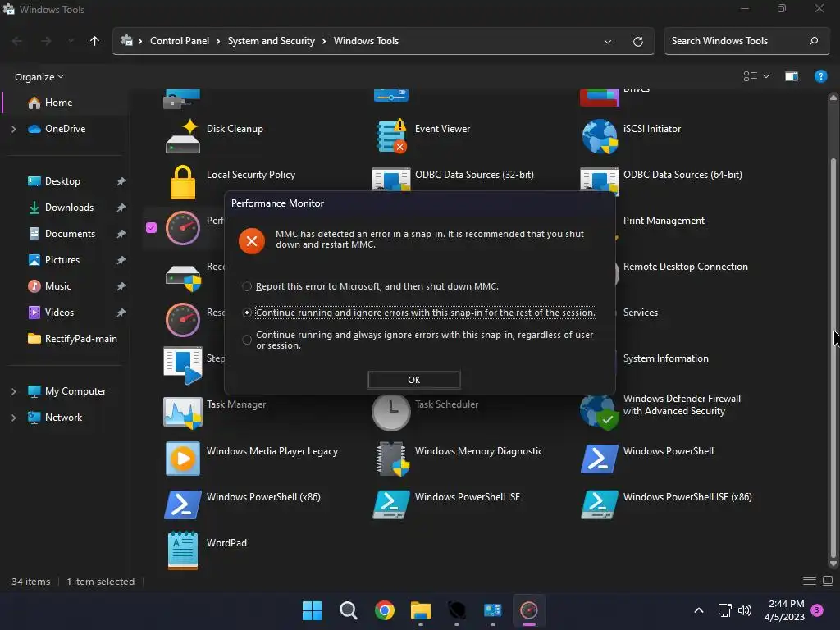The width and height of the screenshot is (840, 630).
Task: Open the Disk Cleanup icon
Action: (x=183, y=136)
